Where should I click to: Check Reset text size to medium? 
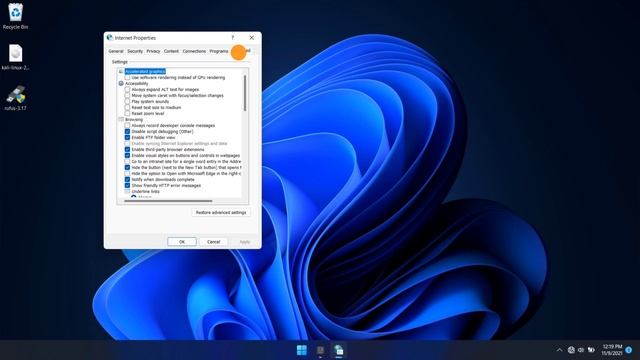click(127, 107)
